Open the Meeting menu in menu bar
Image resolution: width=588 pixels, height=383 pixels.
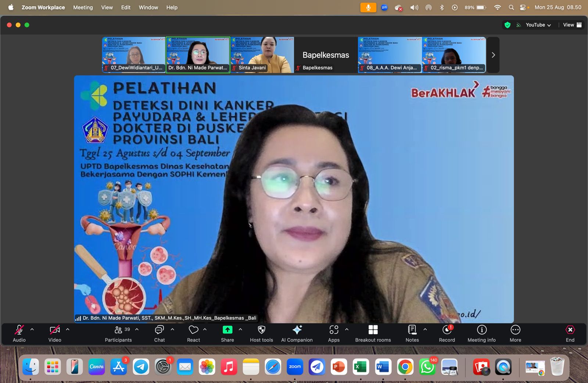83,7
